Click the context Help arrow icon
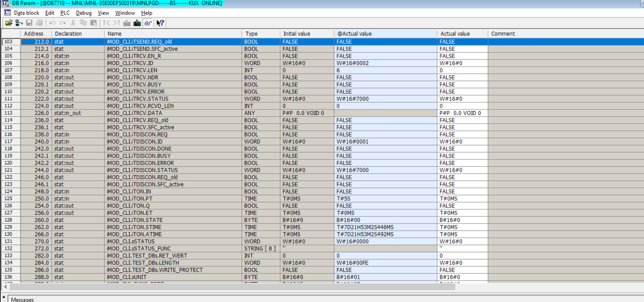The image size is (644, 302). pyautogui.click(x=160, y=23)
